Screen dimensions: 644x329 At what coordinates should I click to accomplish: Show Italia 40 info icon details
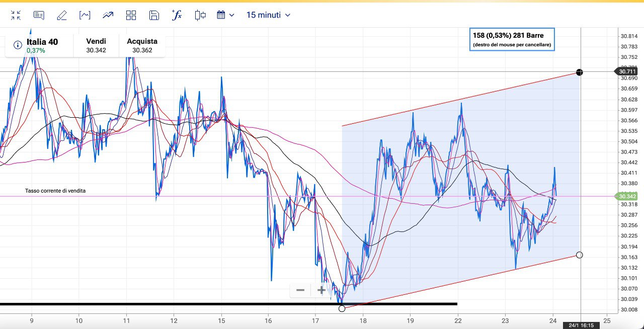[x=18, y=45]
